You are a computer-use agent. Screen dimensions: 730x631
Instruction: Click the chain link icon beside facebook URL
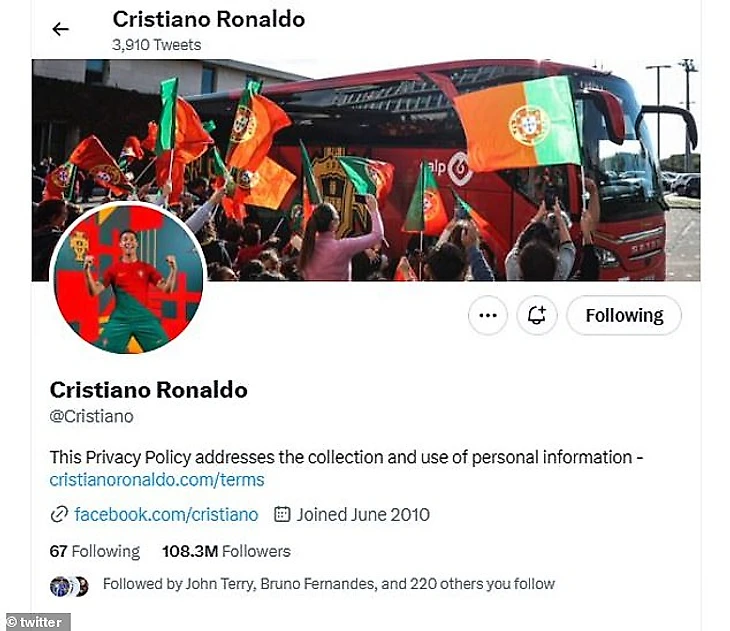[59, 515]
